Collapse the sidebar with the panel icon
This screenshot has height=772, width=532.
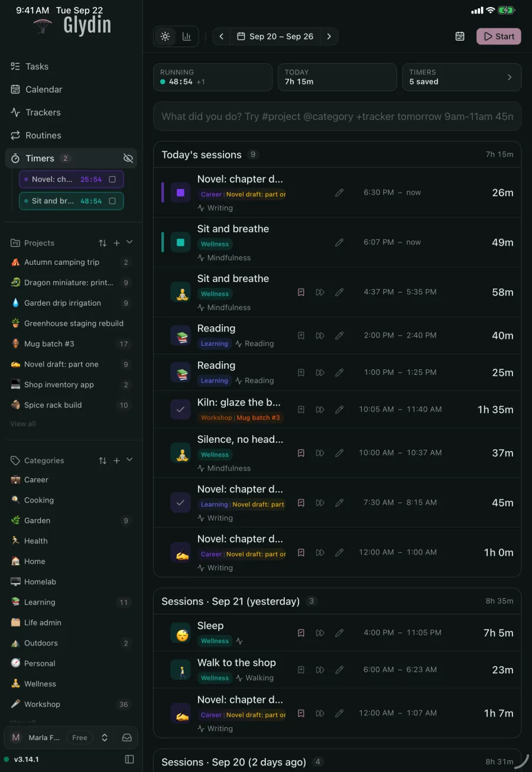click(129, 759)
